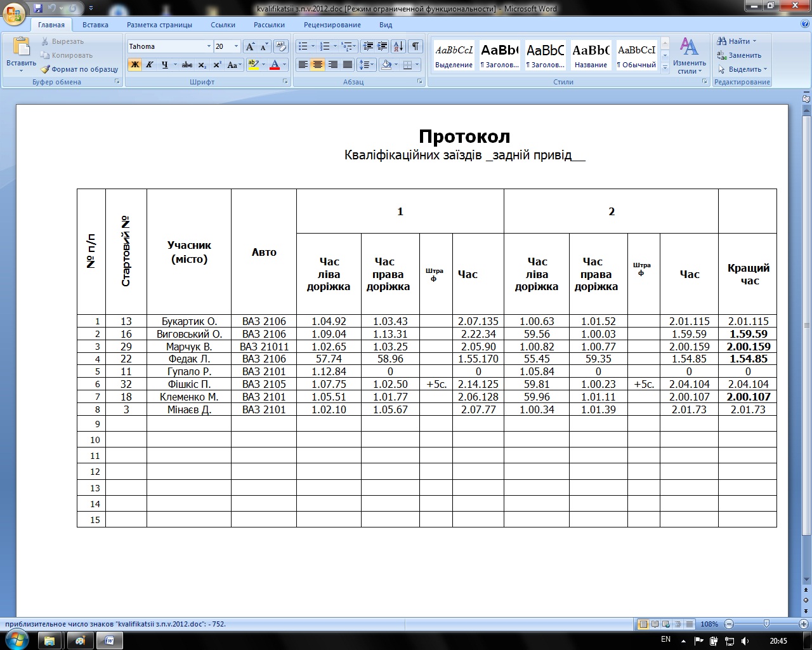The width and height of the screenshot is (812, 650).
Task: Open the Find (Найти) dropdown arrow
Action: click(x=754, y=41)
